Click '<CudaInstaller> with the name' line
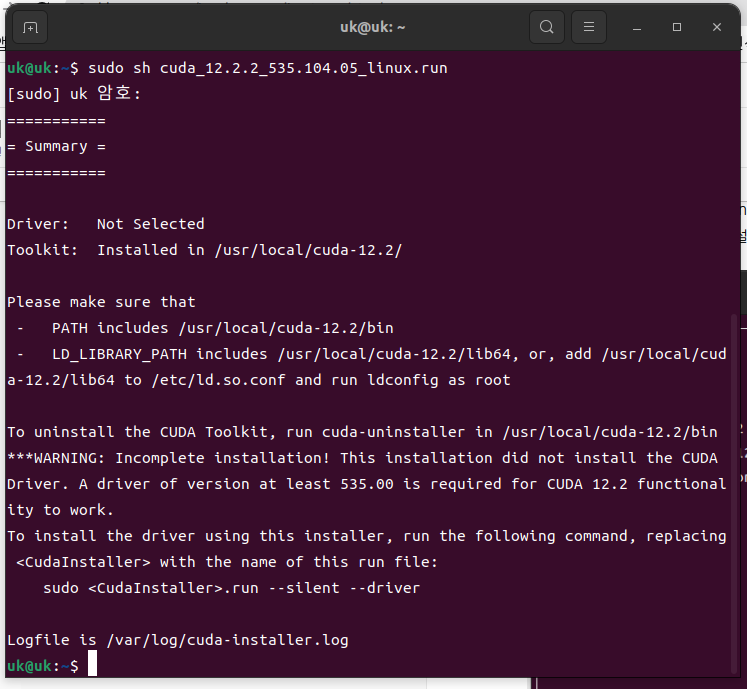Image resolution: width=747 pixels, height=689 pixels. [227, 562]
